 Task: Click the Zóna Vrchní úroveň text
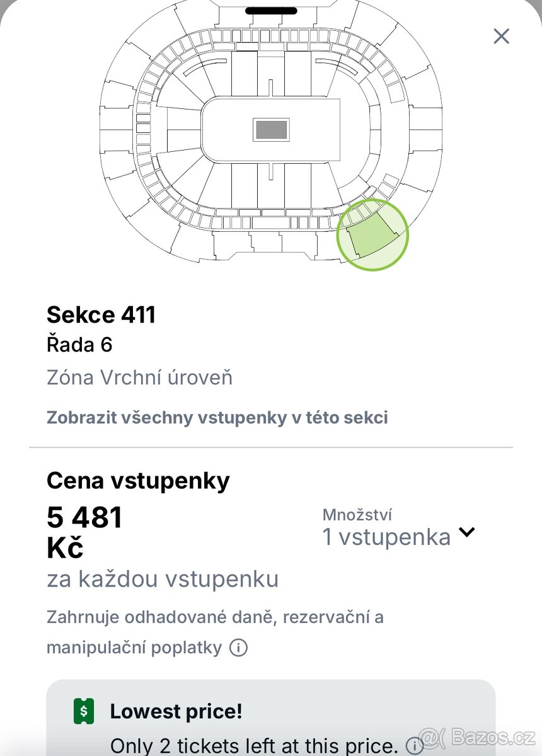click(x=139, y=377)
